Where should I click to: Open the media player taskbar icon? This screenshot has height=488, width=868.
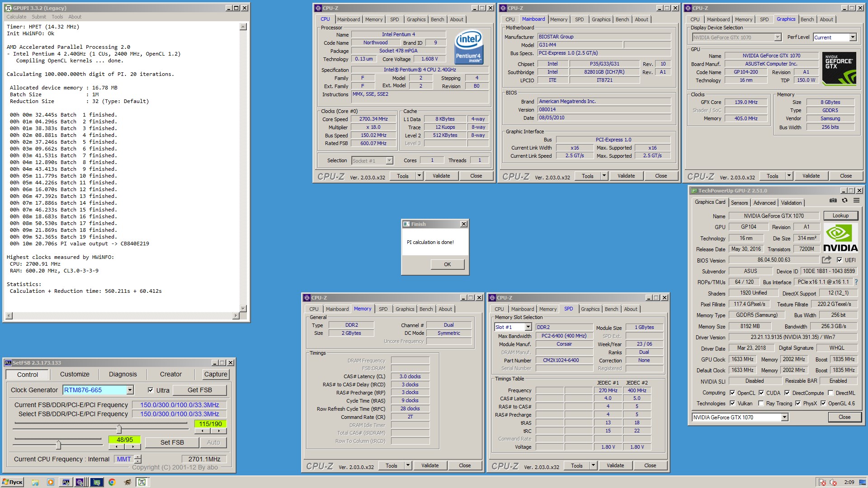tap(51, 482)
